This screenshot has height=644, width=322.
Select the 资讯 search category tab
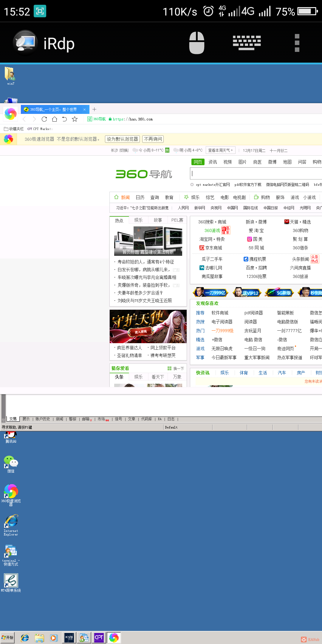[213, 162]
